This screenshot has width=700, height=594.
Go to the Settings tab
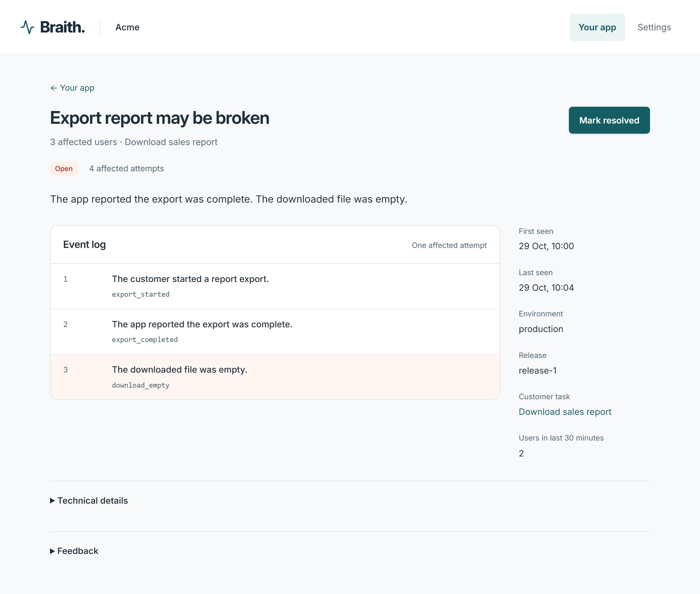tap(654, 27)
